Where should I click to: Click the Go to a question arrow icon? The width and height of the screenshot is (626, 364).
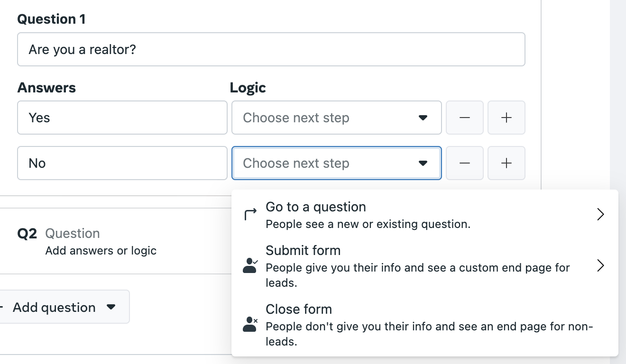[x=250, y=215]
